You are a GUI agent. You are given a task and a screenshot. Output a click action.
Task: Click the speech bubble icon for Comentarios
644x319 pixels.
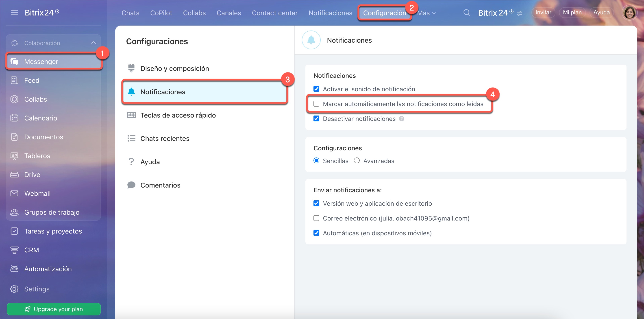[x=131, y=185]
